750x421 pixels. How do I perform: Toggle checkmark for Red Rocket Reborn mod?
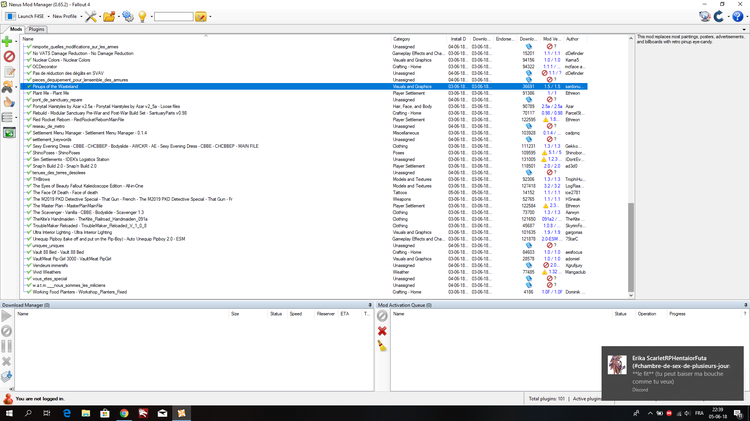point(29,120)
